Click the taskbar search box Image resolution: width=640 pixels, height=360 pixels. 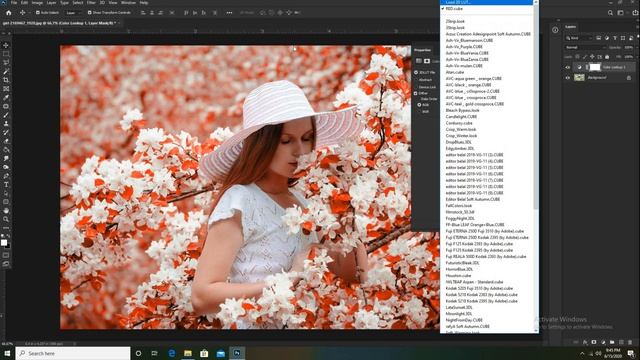pos(73,353)
